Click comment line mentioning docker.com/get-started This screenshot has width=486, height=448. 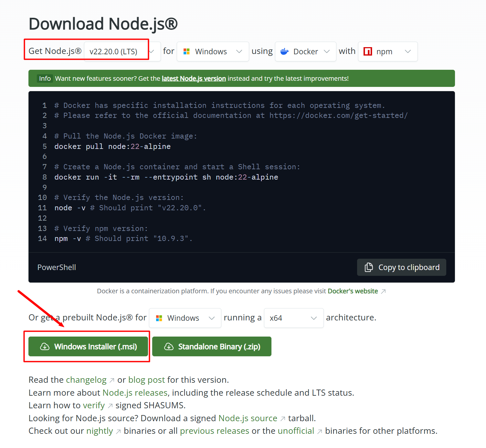231,115
